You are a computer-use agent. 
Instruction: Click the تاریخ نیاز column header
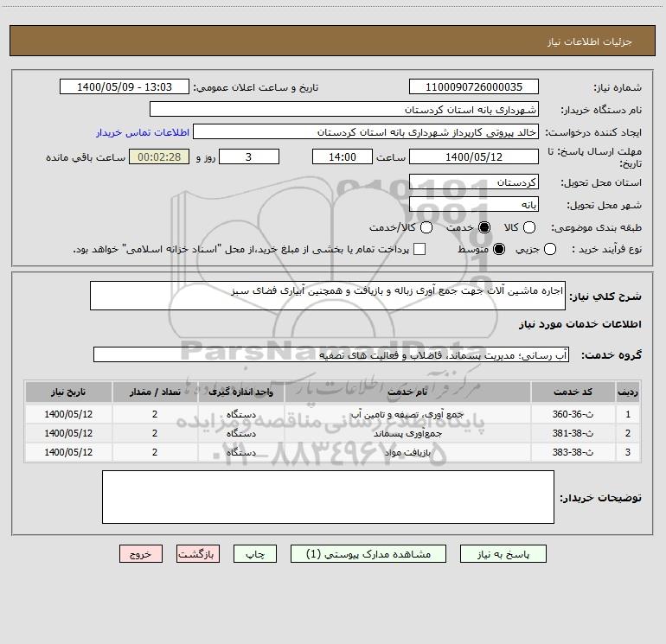coord(68,392)
